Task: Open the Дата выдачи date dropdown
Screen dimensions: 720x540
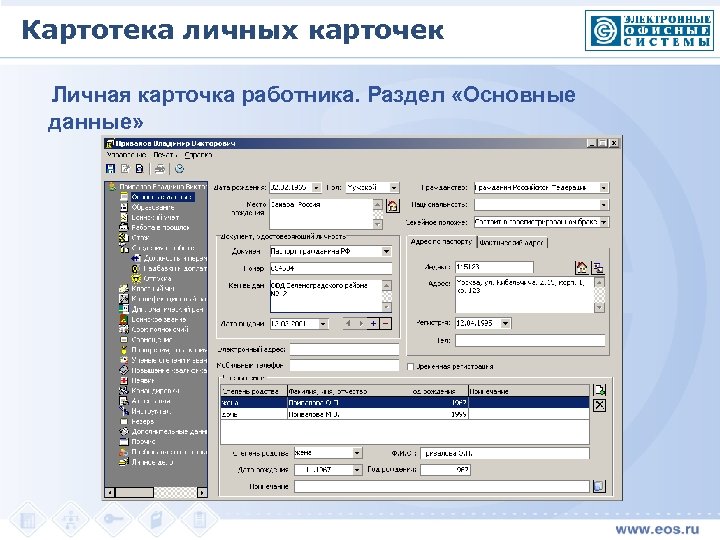Action: [323, 324]
